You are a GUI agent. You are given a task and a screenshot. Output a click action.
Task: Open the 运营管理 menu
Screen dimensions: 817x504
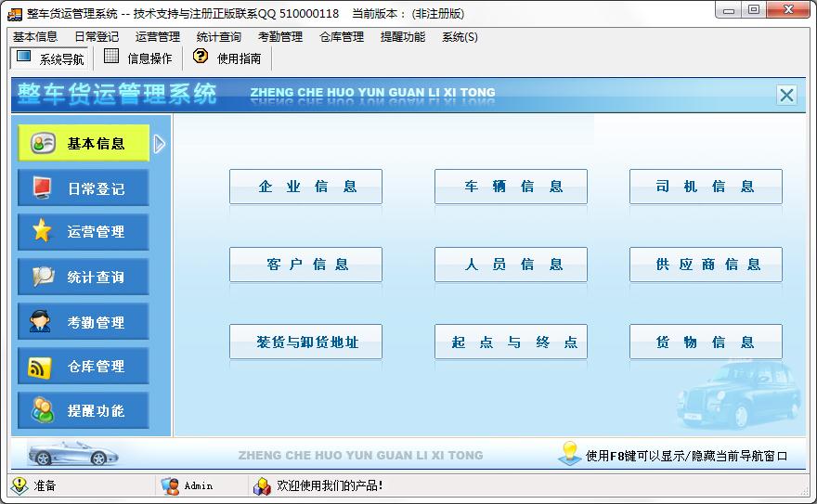(x=158, y=37)
